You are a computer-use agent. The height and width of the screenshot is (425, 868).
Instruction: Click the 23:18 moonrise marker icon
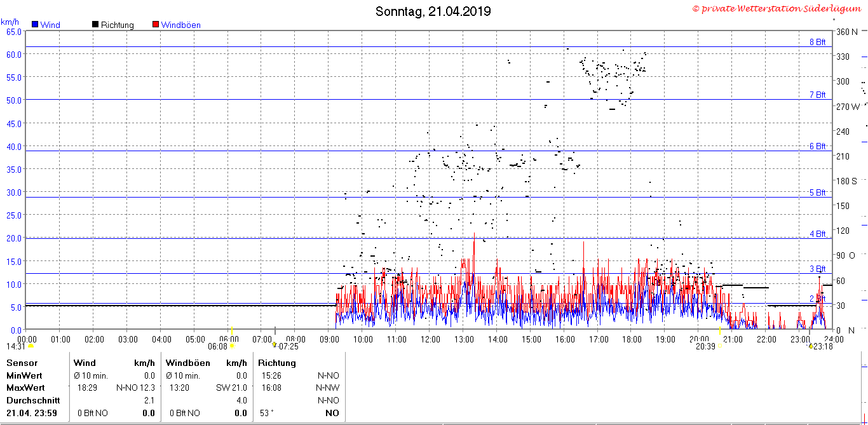pos(811,346)
